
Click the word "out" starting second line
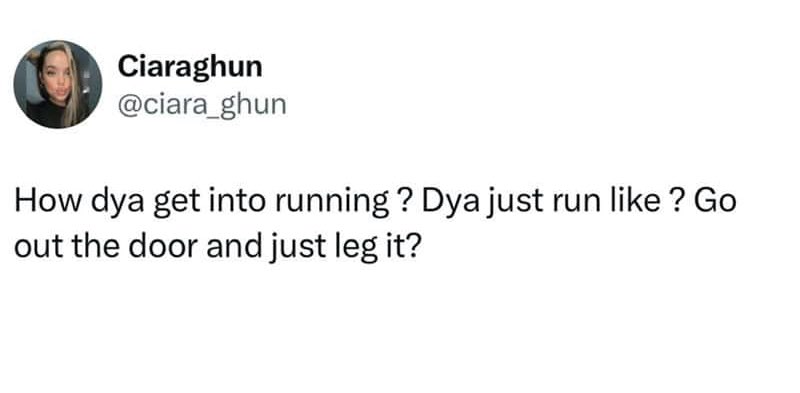(39, 248)
